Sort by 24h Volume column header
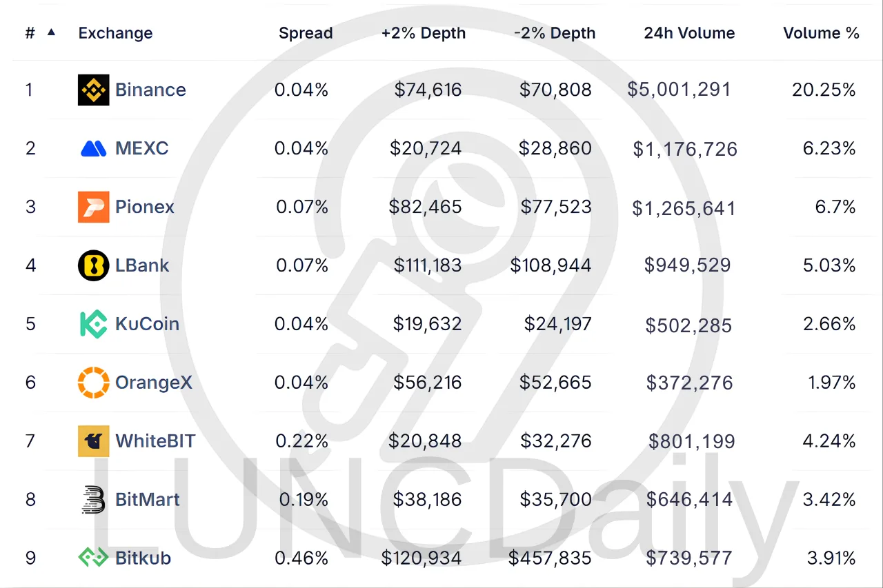The width and height of the screenshot is (883, 588). pos(689,33)
